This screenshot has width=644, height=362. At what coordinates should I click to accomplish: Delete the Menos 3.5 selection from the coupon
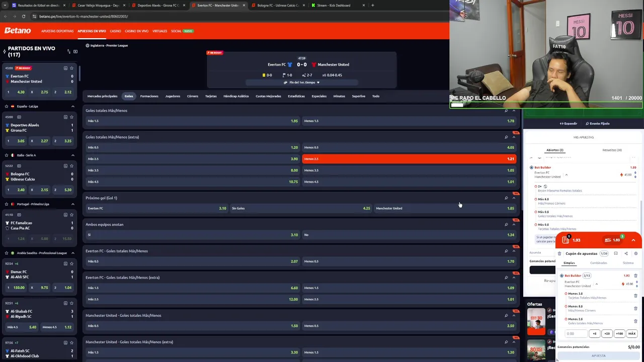coord(635,296)
